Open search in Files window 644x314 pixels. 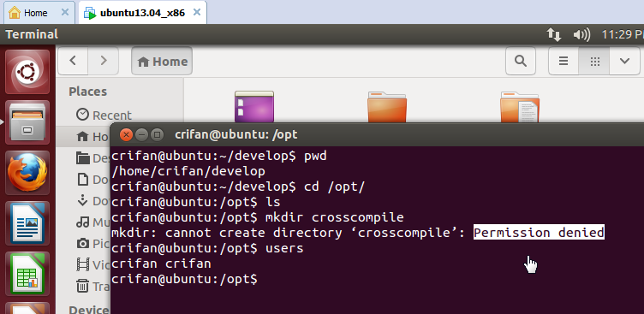pos(521,61)
